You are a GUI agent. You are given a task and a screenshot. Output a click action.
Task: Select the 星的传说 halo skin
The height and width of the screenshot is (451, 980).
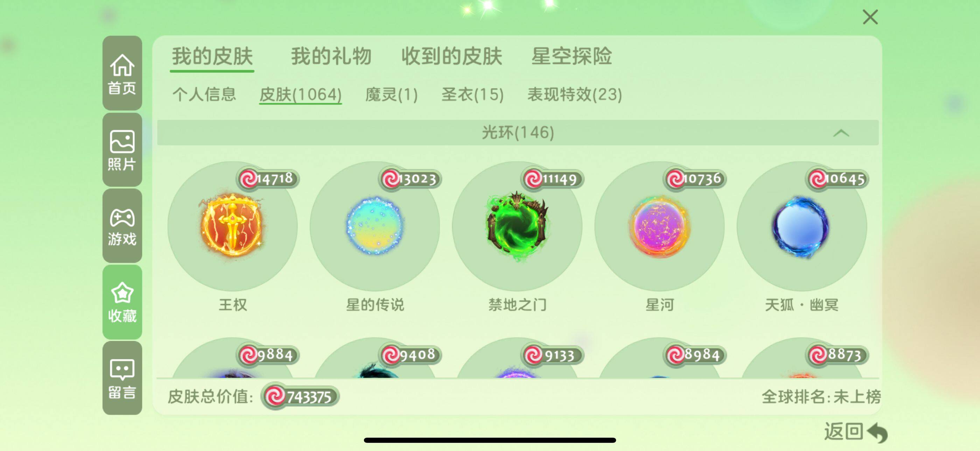375,226
